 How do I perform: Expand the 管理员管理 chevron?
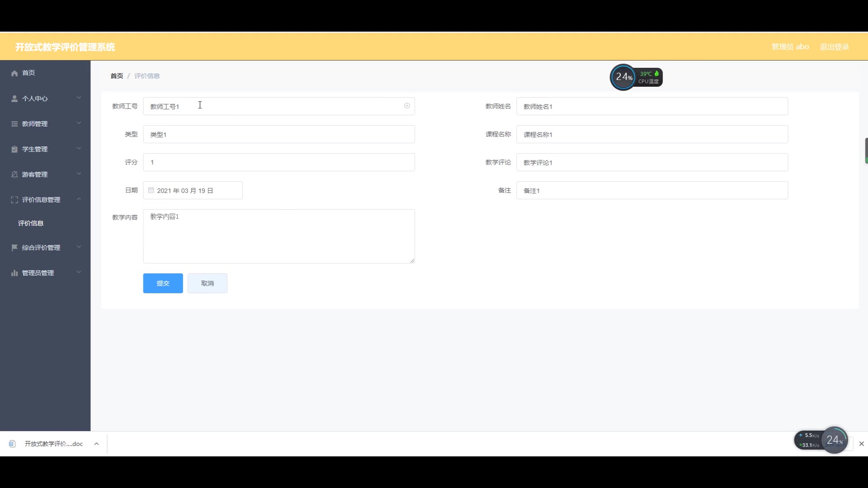79,272
